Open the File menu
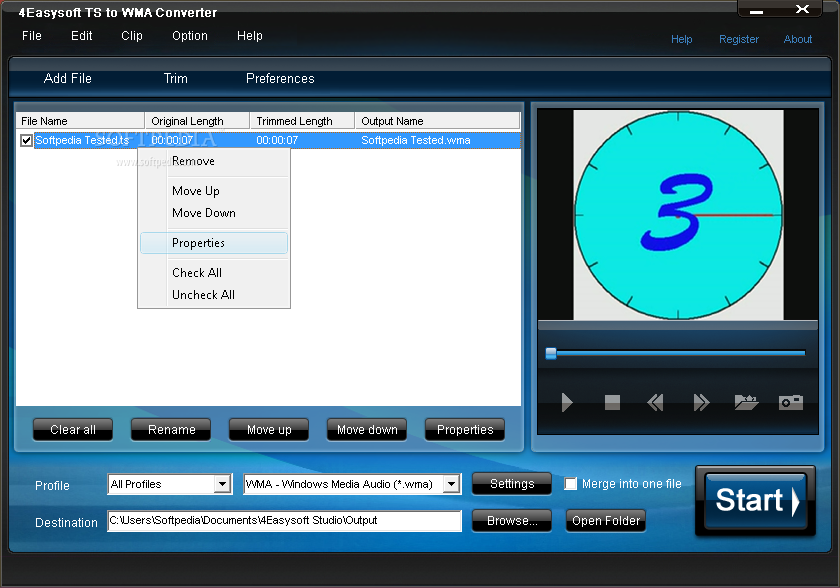Viewport: 840px width, 588px height. 32,36
